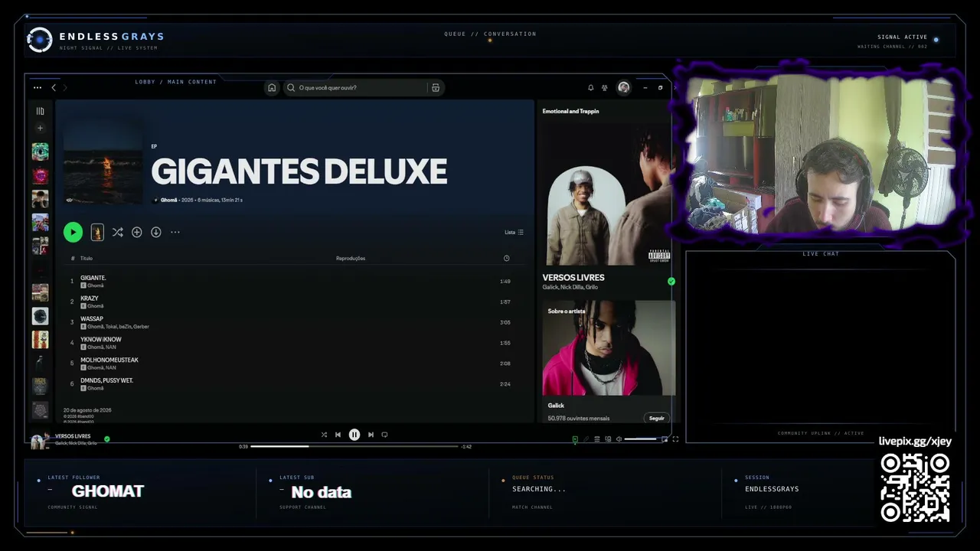Toggle shuffle for this EP
This screenshot has width=980, height=551.
[x=117, y=232]
